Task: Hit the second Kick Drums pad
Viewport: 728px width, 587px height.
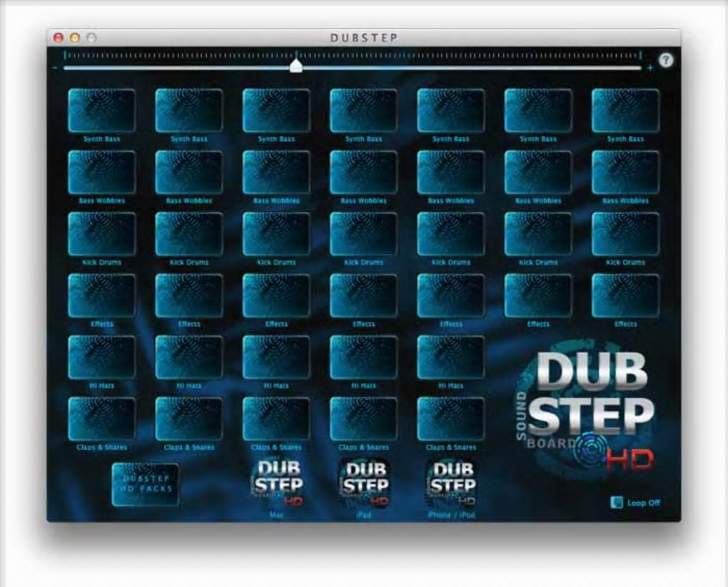Action: (189, 234)
